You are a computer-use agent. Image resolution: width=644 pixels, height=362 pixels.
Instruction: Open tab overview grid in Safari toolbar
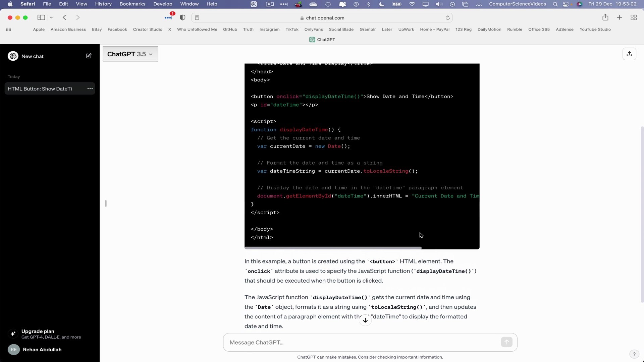click(x=634, y=17)
